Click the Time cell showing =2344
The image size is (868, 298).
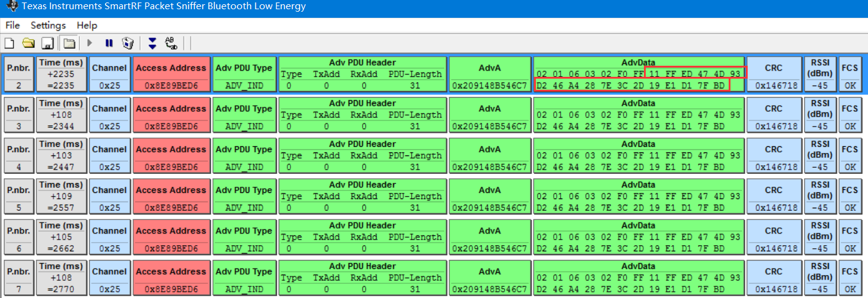click(x=61, y=115)
